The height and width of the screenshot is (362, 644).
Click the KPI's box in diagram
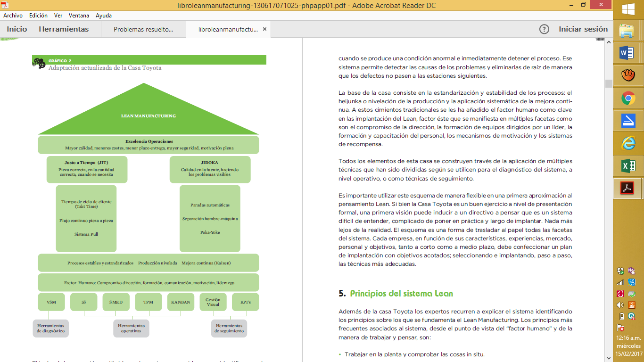point(246,302)
